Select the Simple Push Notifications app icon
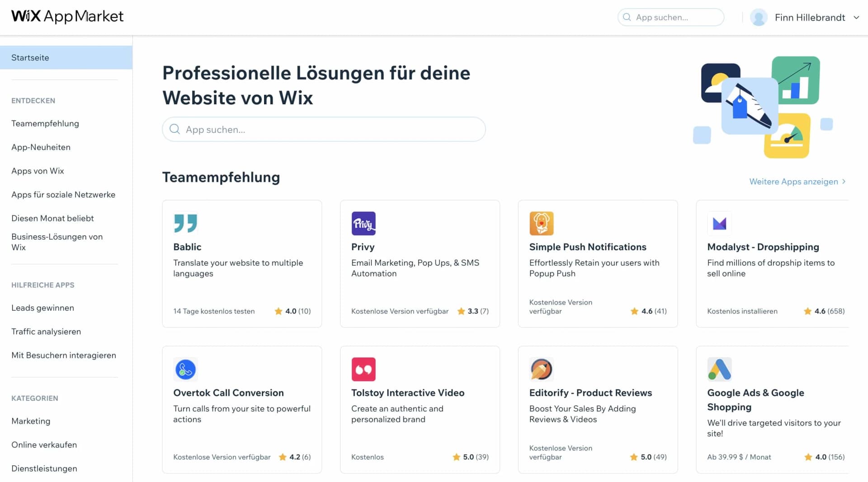The width and height of the screenshot is (868, 482). coord(541,223)
